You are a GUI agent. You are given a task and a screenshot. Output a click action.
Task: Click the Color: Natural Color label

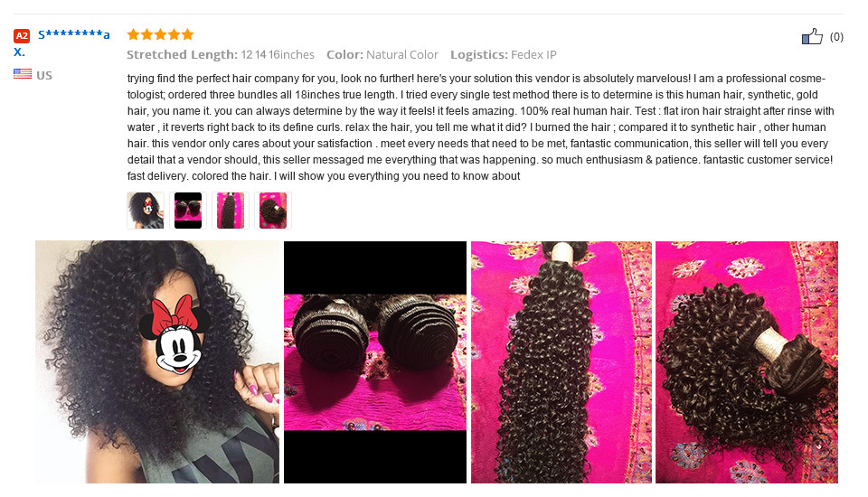(382, 55)
